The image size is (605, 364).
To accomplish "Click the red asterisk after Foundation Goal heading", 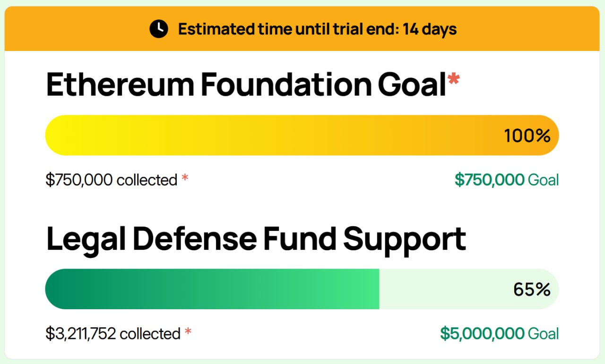I will coord(453,79).
